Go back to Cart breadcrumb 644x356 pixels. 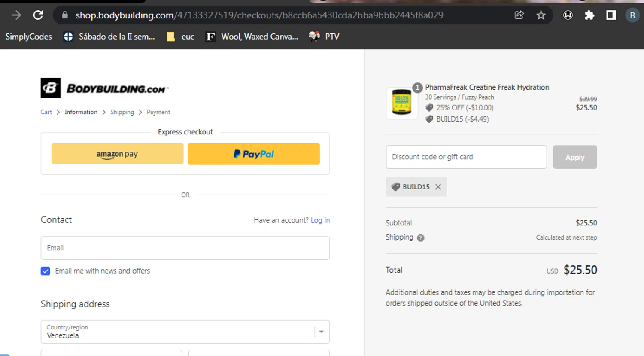46,112
